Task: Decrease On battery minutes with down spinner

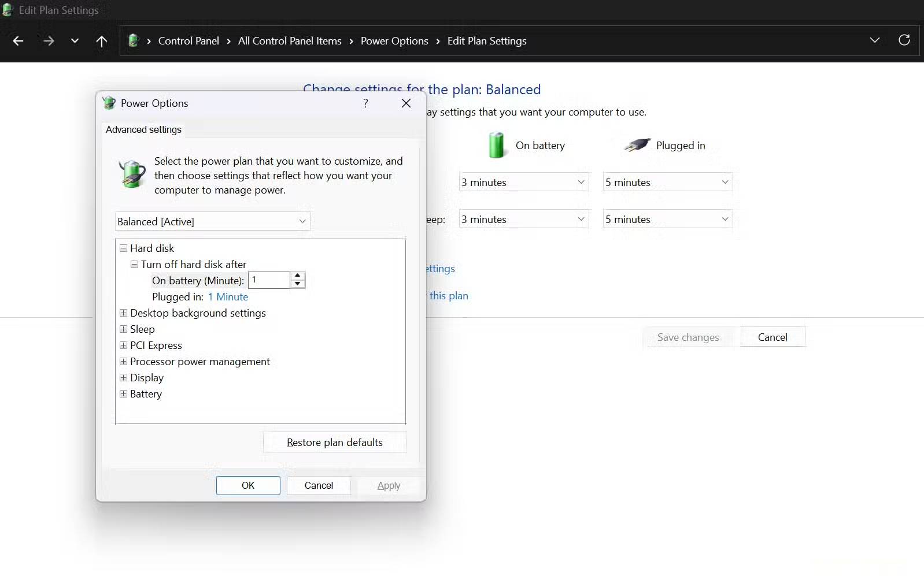Action: click(298, 284)
